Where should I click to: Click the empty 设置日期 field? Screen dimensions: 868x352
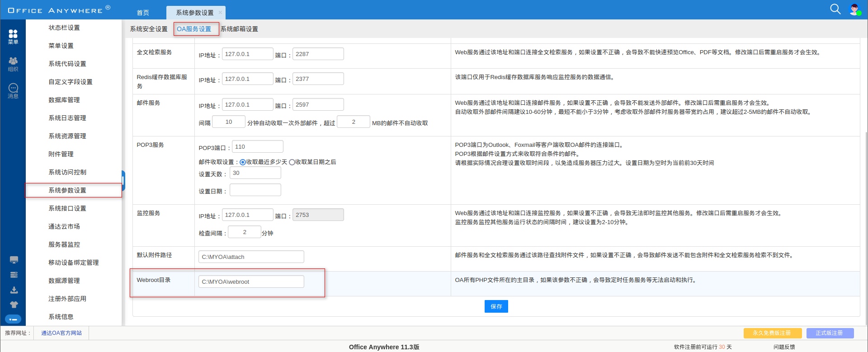(x=255, y=190)
